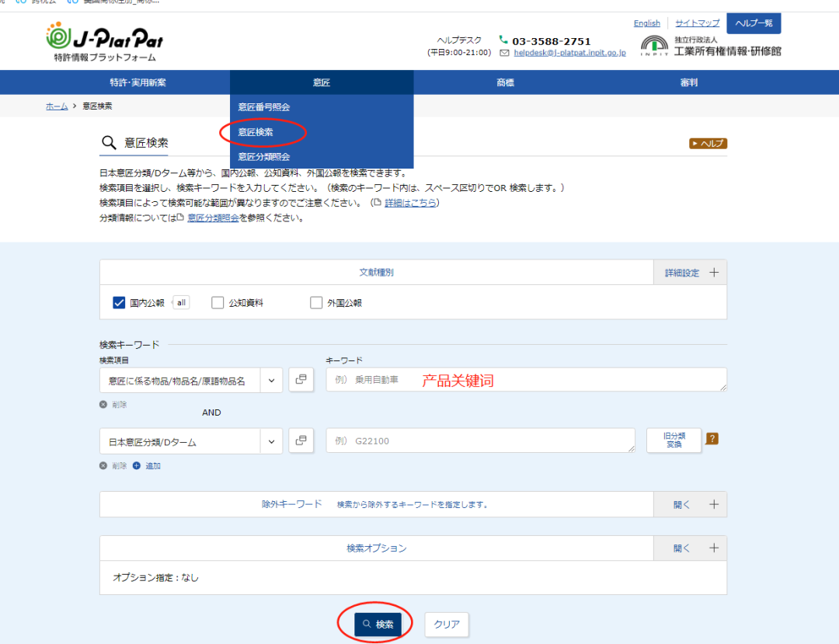This screenshot has height=644, width=839.
Task: Open the 詳細はこちら link
Action: (x=410, y=203)
